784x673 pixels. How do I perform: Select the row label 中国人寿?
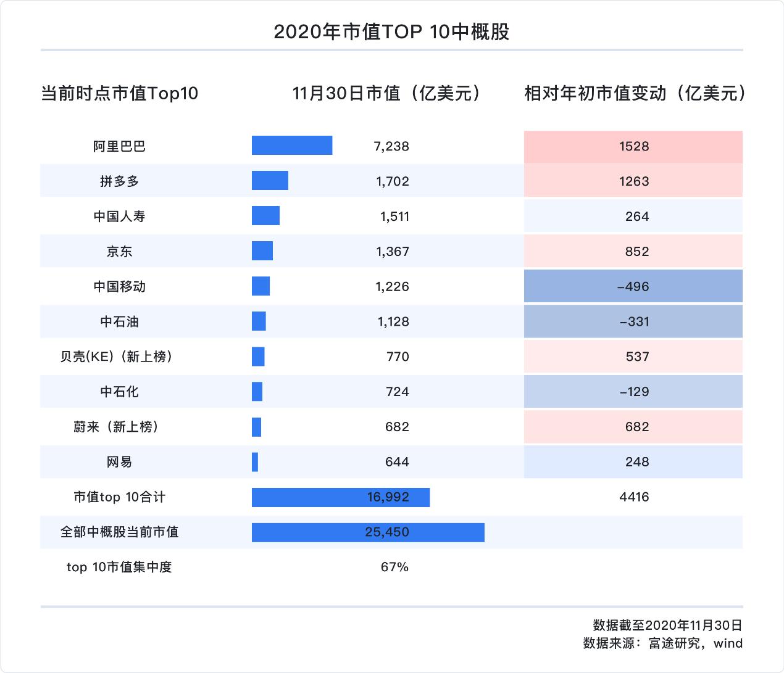point(119,217)
